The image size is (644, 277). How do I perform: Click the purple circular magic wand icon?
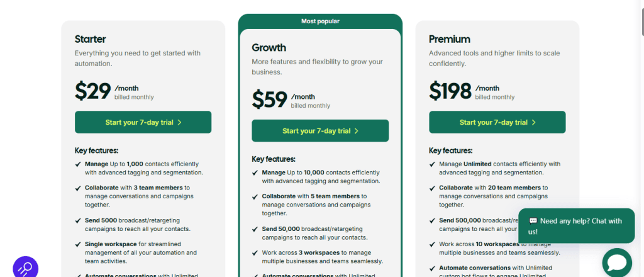click(x=26, y=268)
